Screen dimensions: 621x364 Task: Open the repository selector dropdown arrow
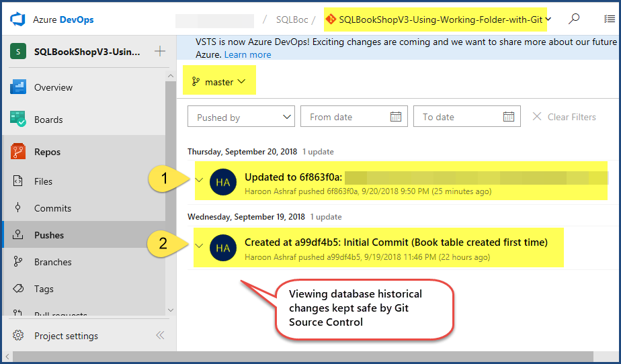click(548, 19)
